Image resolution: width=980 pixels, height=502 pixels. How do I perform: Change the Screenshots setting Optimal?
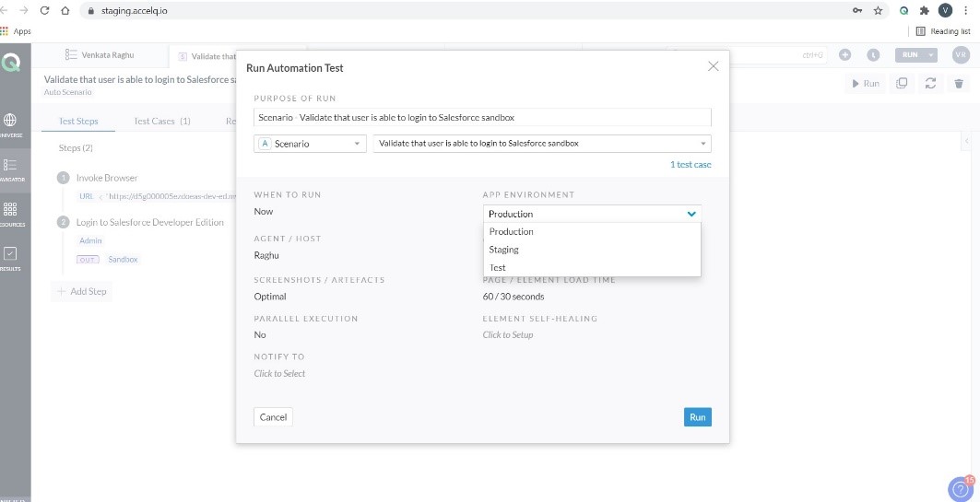pyautogui.click(x=270, y=297)
